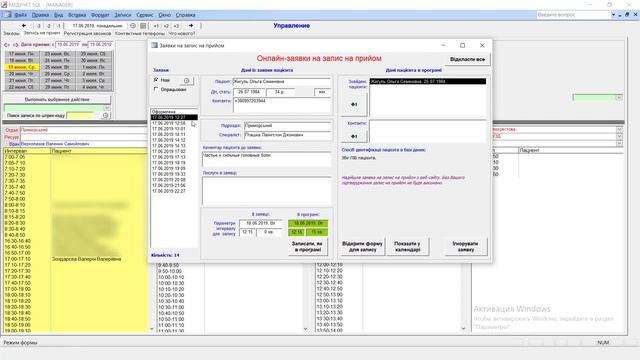Select the Нові radio button
The image size is (640, 360).
pyautogui.click(x=156, y=80)
